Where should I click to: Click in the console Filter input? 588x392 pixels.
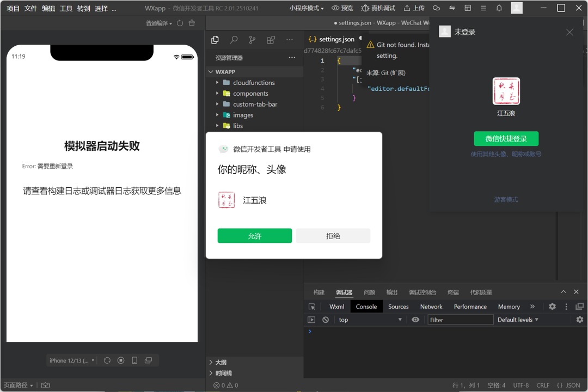[461, 320]
